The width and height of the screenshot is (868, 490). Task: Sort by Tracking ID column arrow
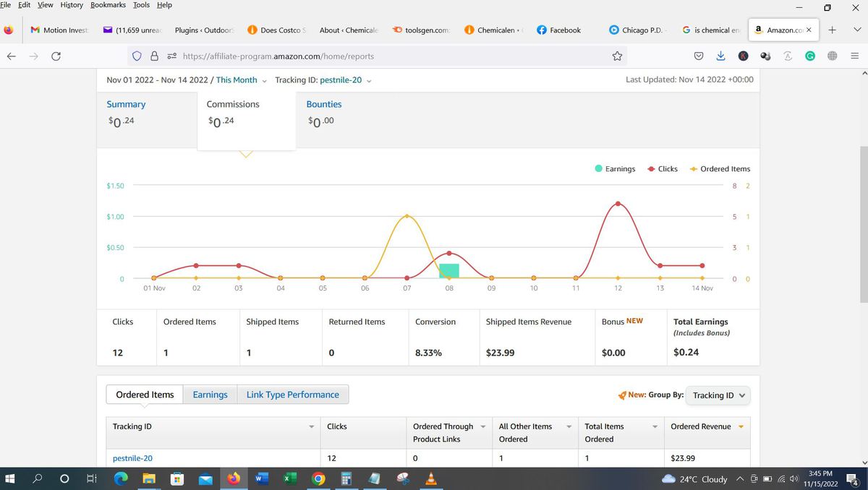[x=312, y=426]
